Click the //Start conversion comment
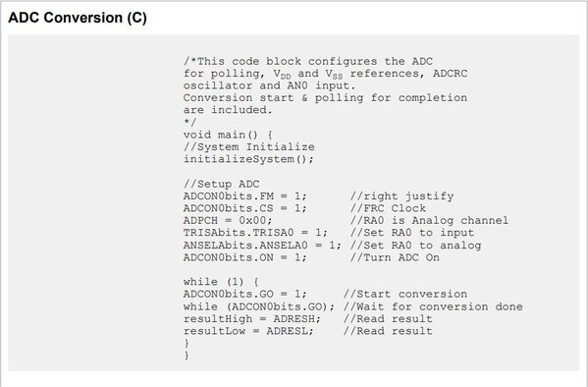Viewport: 588px width, 387px height. click(x=405, y=294)
